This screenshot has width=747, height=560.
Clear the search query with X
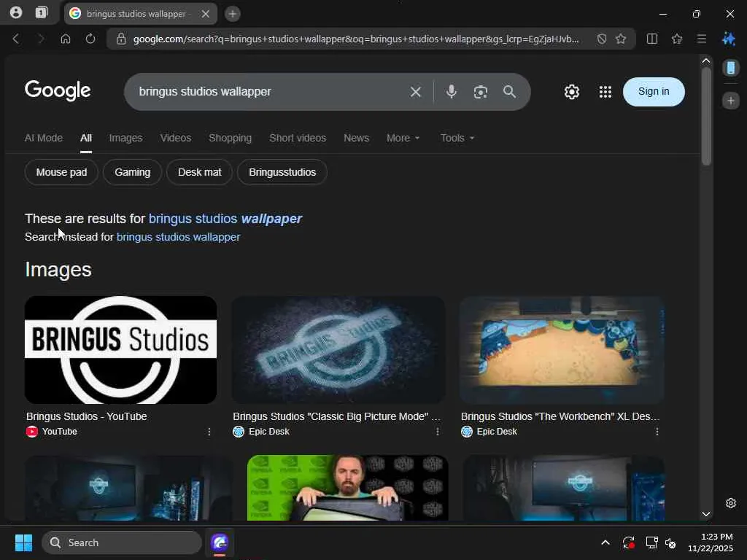415,91
